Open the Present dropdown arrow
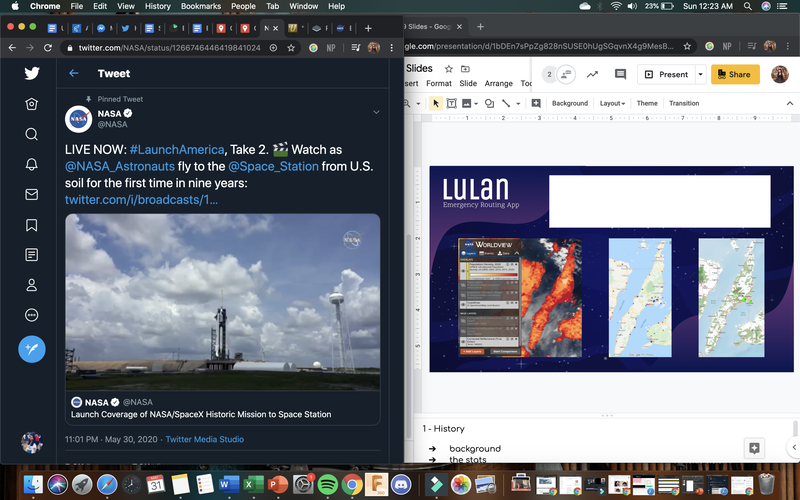The width and height of the screenshot is (800, 500). [701, 74]
